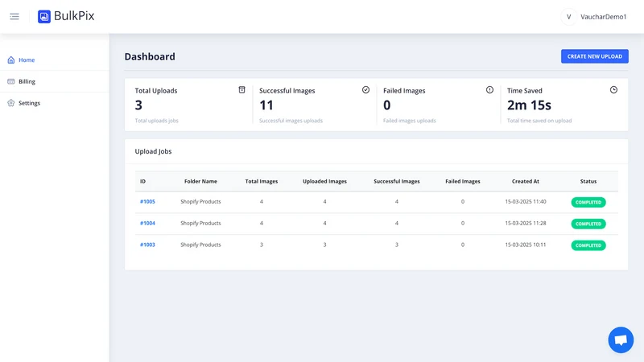Click Shopify Products in row #1005
Image resolution: width=644 pixels, height=362 pixels.
click(200, 202)
